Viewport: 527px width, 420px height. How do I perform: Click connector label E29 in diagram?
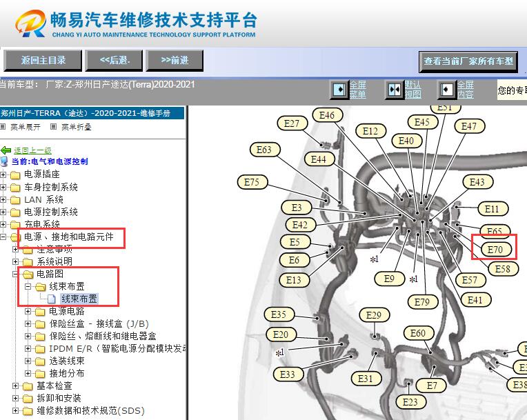374,315
